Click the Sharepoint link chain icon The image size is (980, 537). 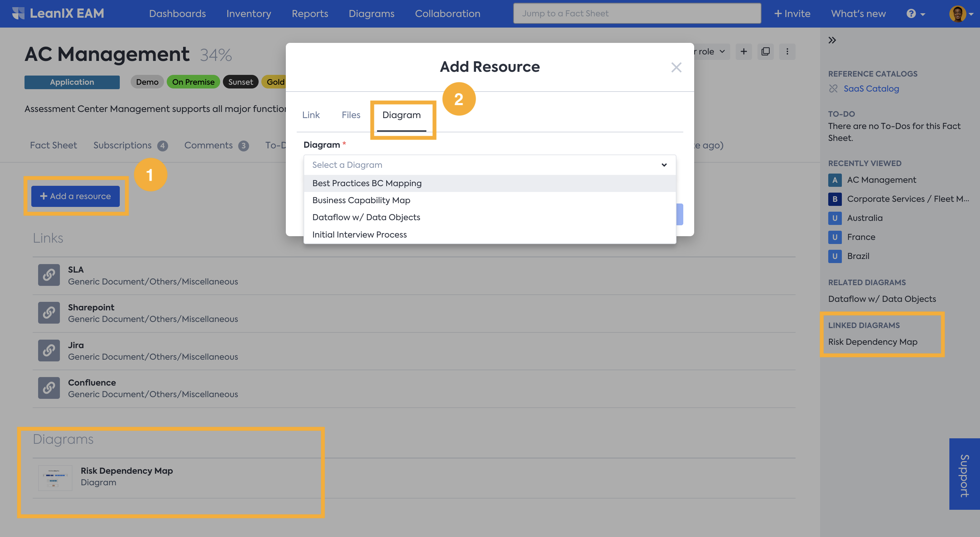tap(49, 312)
